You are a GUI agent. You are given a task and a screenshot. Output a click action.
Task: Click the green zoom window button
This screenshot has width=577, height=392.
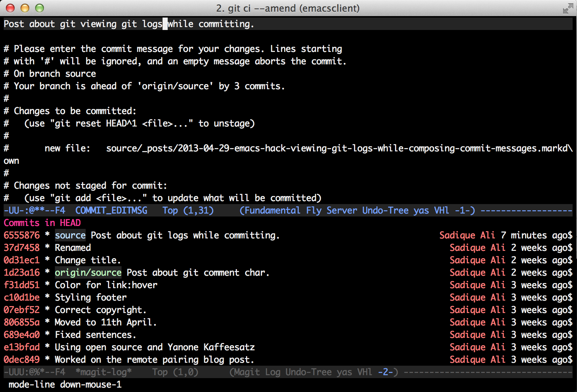(40, 8)
